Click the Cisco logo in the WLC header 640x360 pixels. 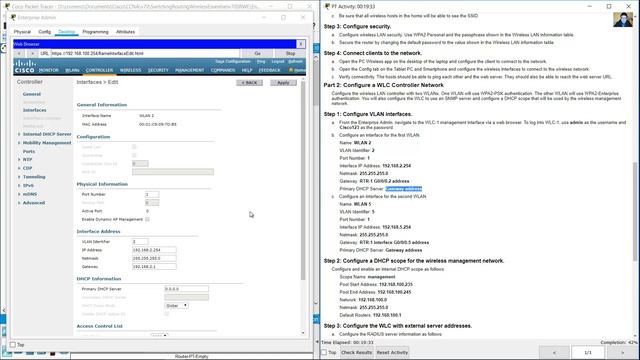coord(24,67)
